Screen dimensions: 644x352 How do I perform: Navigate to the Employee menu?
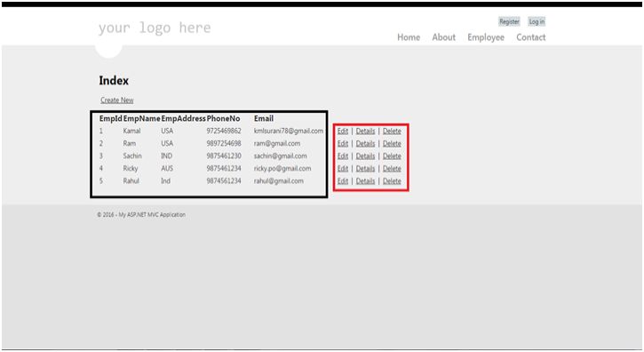point(486,37)
